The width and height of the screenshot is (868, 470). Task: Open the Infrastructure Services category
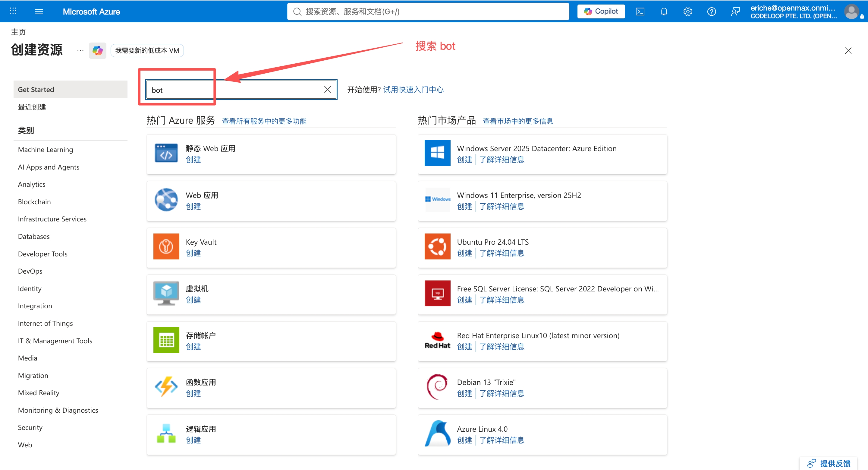[52, 219]
